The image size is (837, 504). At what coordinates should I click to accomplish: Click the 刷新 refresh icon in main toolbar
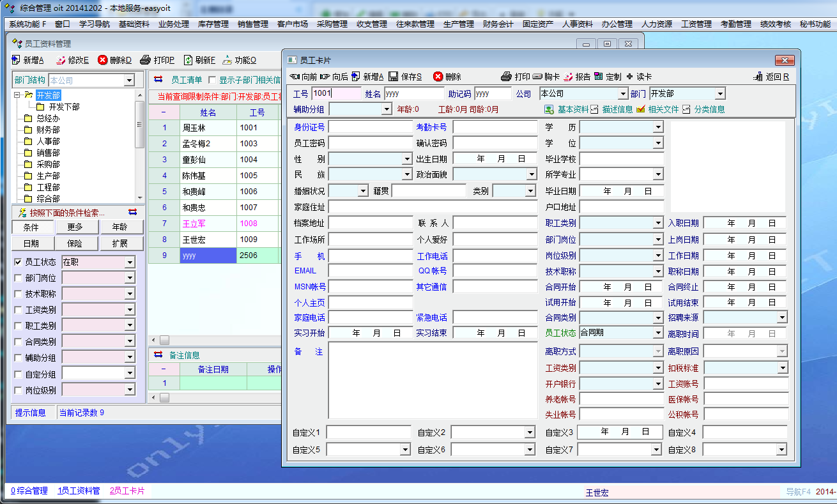[188, 60]
